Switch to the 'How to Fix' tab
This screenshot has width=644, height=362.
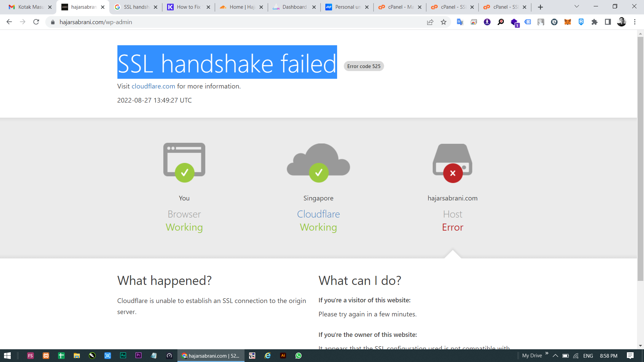[188, 7]
